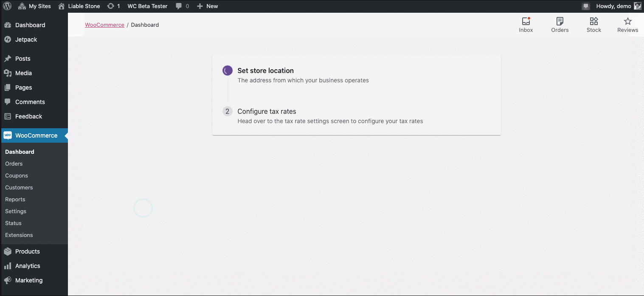Select the Products menu in sidebar
This screenshot has width=644, height=296.
click(27, 251)
